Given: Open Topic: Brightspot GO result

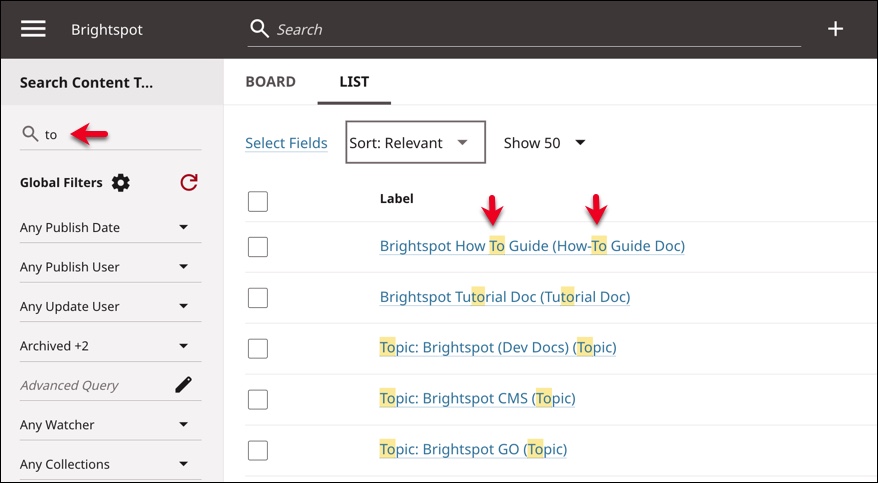Looking at the screenshot, I should (x=473, y=449).
